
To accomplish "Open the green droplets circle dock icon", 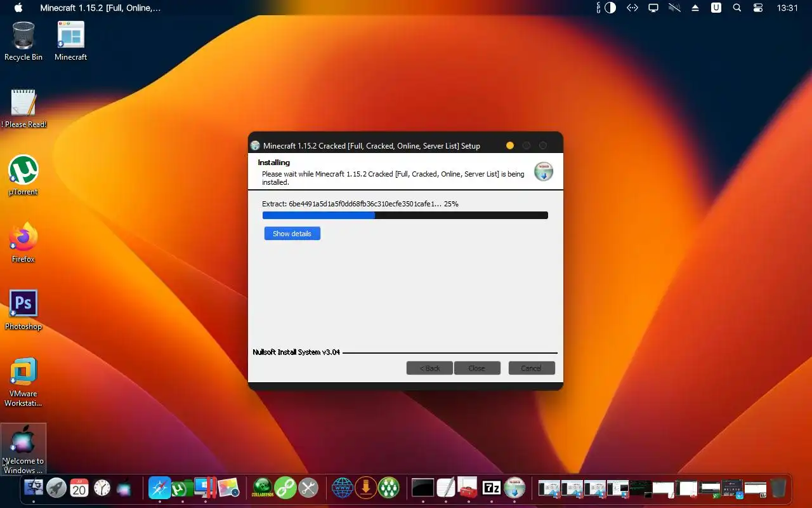I will (388, 488).
